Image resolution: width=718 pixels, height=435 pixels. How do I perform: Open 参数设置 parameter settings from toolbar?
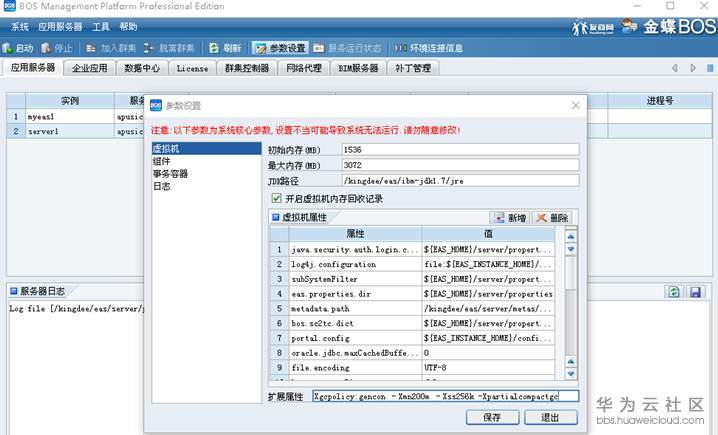tap(280, 48)
